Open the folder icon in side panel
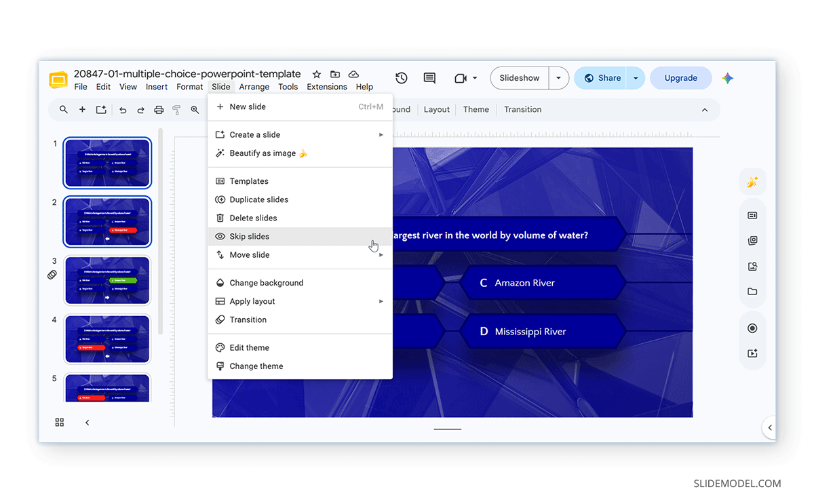Screen dimensions: 814x504 point(752,292)
